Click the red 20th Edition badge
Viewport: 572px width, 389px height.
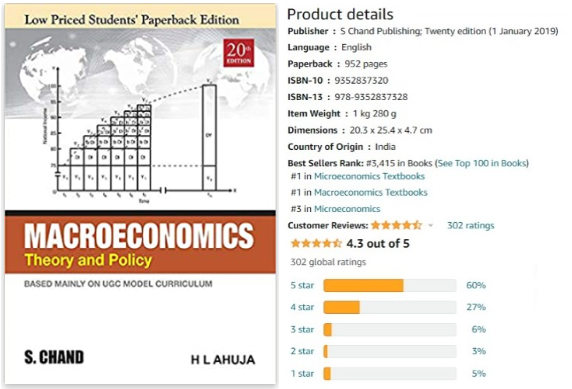239,53
